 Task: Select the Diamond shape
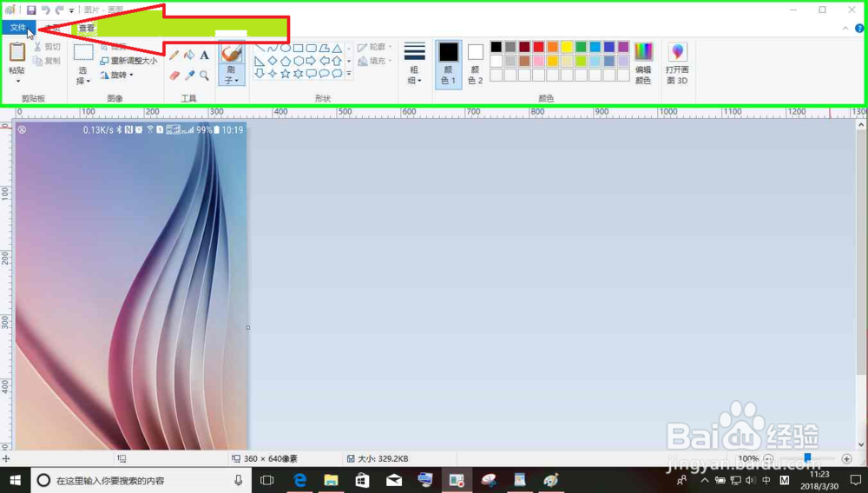pyautogui.click(x=273, y=61)
